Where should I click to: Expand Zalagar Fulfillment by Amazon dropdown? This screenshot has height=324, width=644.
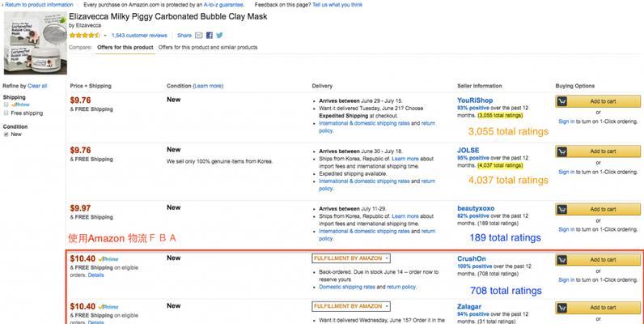pos(351,306)
